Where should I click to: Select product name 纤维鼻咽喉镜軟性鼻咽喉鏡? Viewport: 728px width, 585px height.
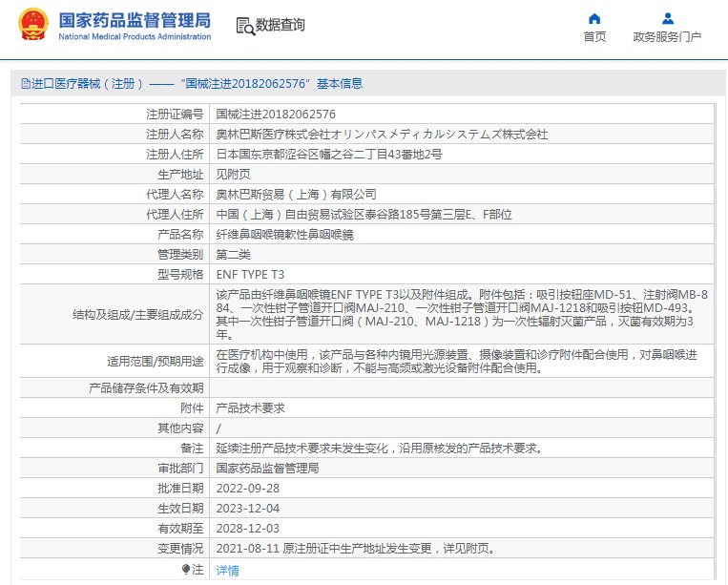pos(284,235)
